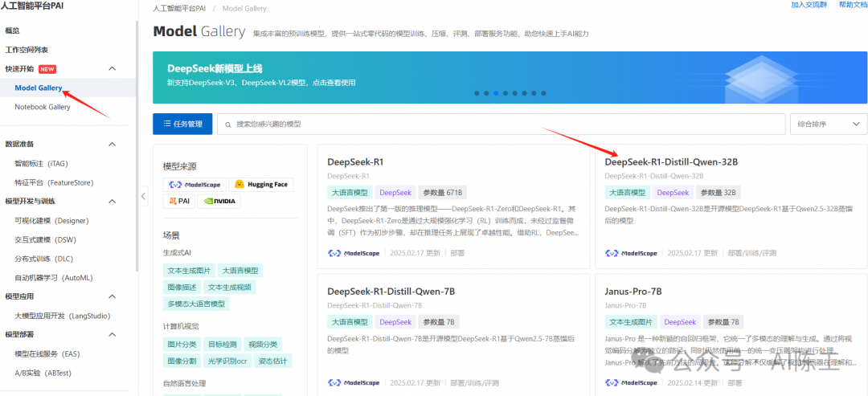Open the DeepSeek-R1-Distill-Qwen-7B model card title

click(x=391, y=291)
